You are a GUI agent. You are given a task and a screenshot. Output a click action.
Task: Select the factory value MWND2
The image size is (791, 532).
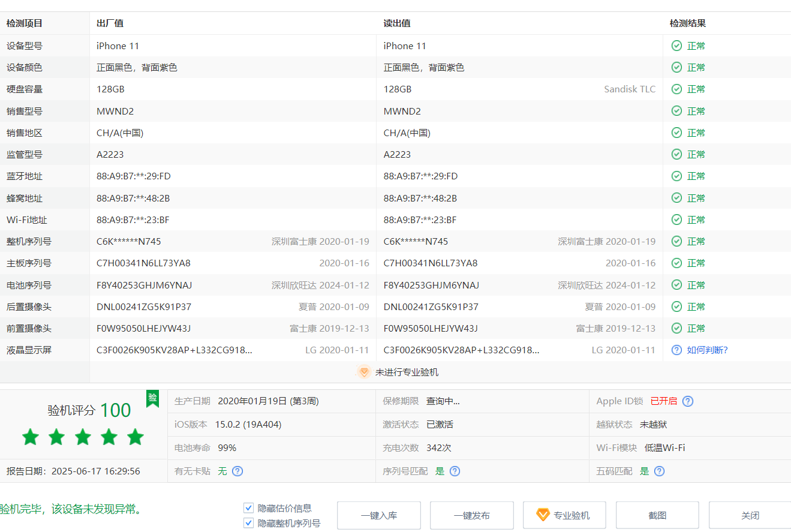[115, 111]
